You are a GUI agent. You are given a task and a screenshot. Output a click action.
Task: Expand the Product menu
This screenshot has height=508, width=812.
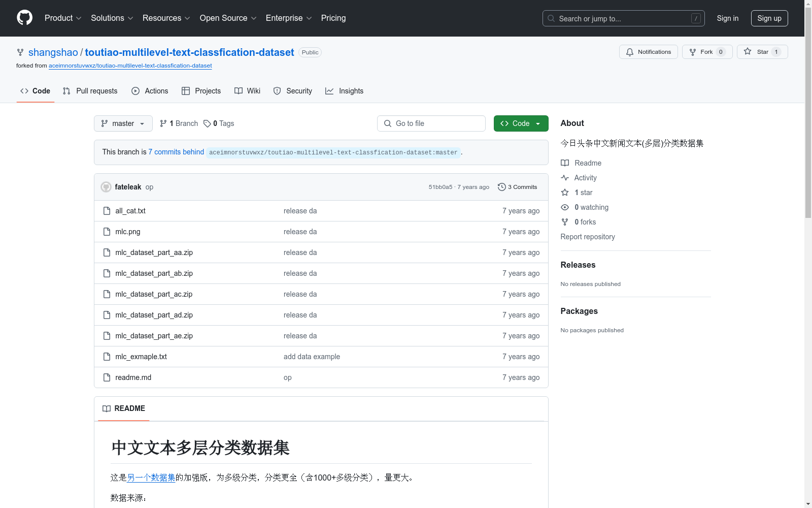click(x=63, y=18)
